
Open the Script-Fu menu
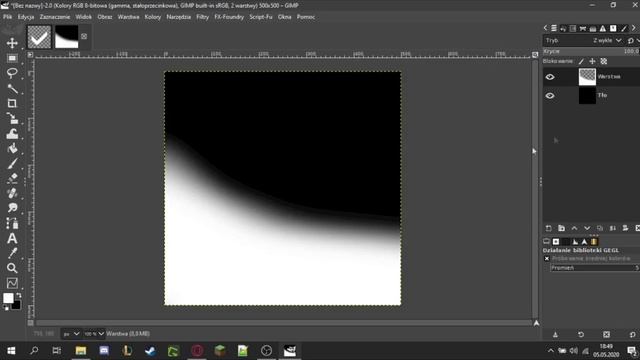pyautogui.click(x=261, y=17)
